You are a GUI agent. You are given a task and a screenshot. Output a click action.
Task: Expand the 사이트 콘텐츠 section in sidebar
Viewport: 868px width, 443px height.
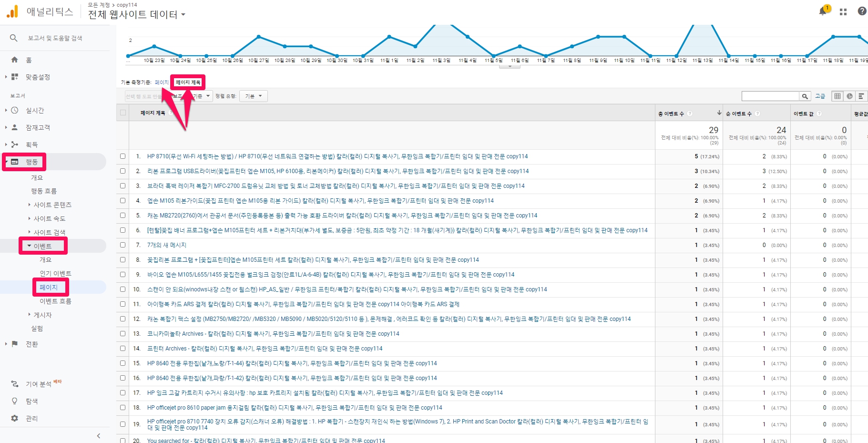point(52,205)
